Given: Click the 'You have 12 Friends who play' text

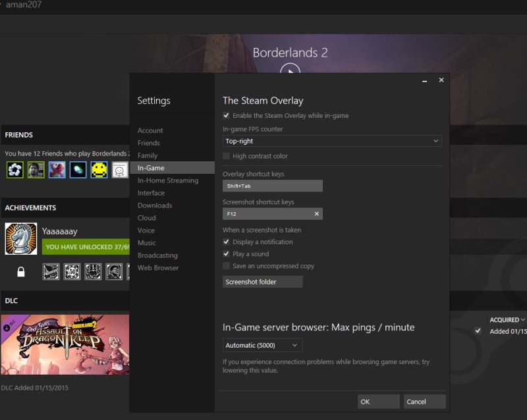Looking at the screenshot, I should (x=67, y=153).
